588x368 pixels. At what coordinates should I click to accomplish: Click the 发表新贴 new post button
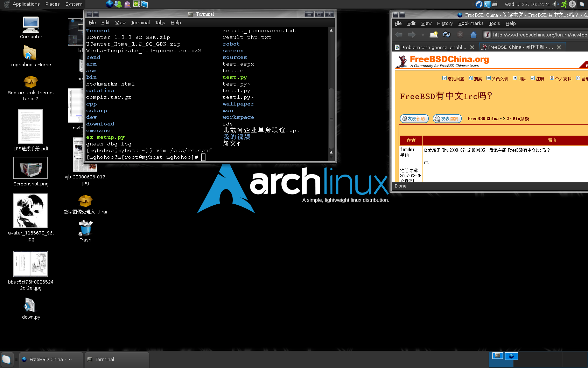click(x=415, y=118)
